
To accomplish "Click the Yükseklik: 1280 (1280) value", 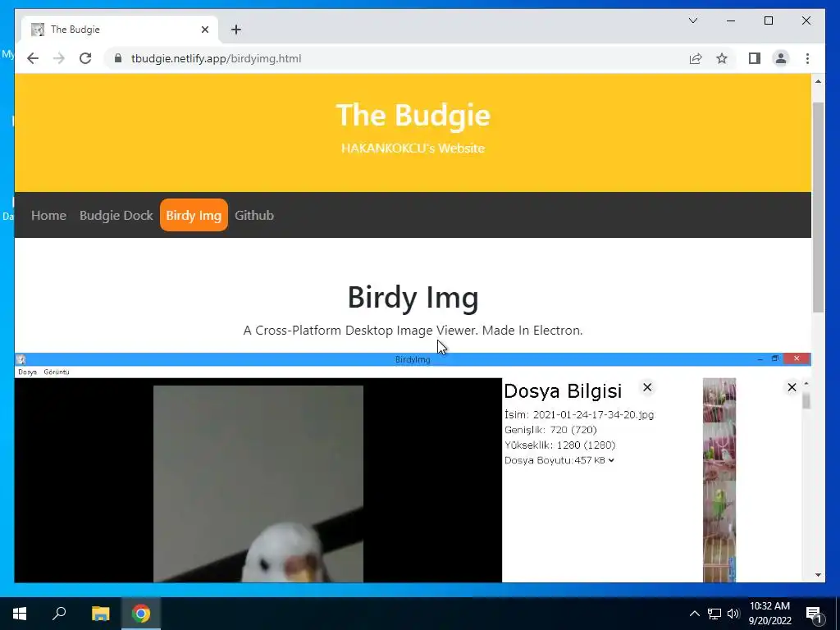I will pos(559,445).
